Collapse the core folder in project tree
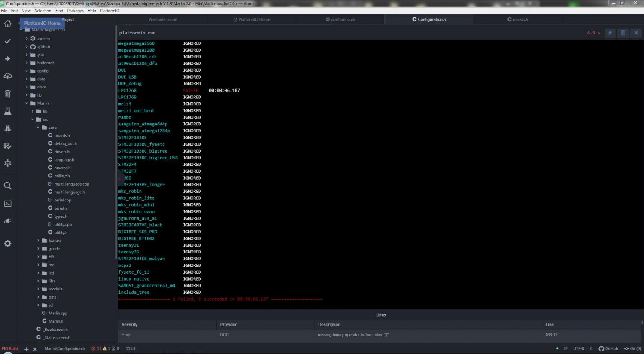This screenshot has width=644, height=354. [52, 128]
